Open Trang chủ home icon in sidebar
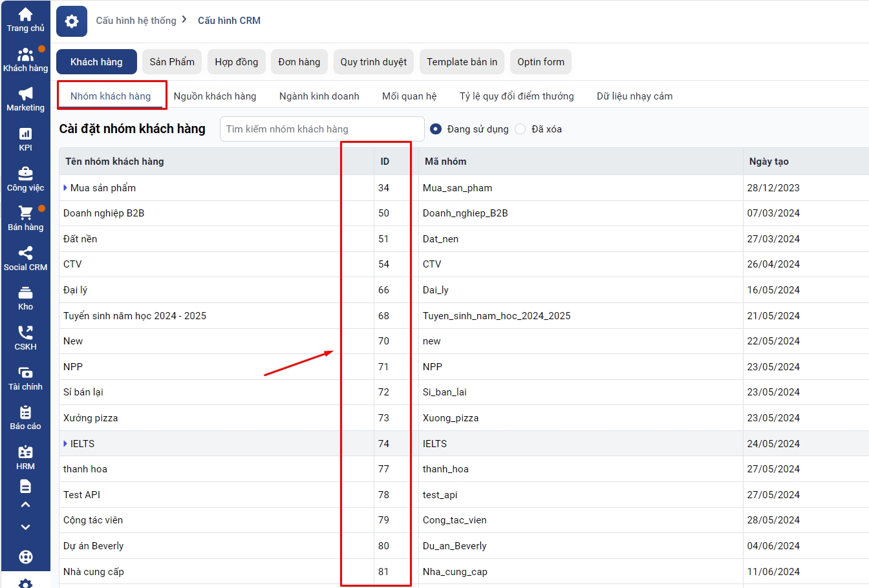 coord(25,16)
